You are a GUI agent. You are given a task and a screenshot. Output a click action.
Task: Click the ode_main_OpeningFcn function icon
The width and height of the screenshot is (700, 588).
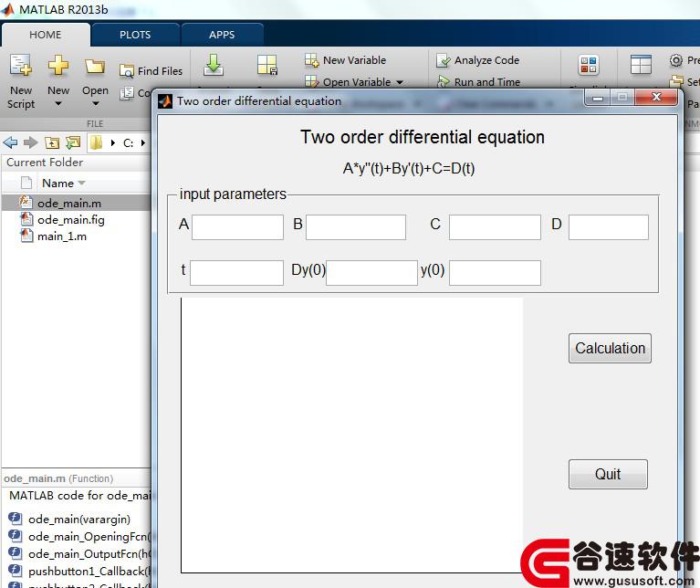15,536
